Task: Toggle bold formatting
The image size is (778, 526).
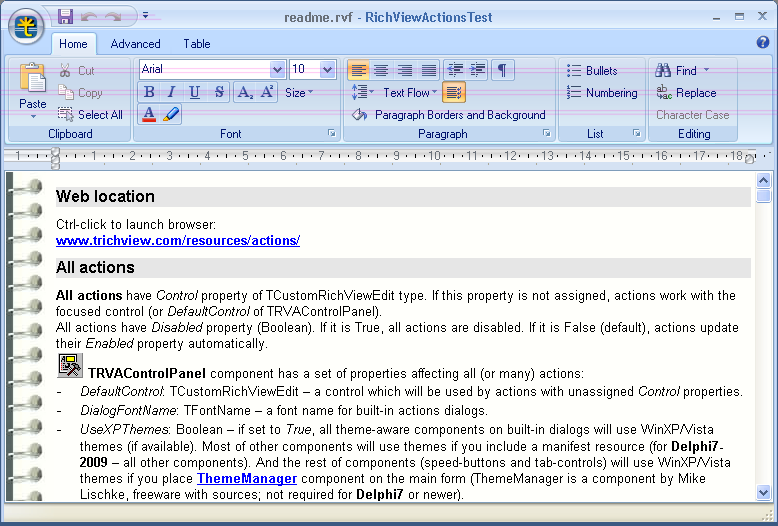Action: tap(149, 92)
